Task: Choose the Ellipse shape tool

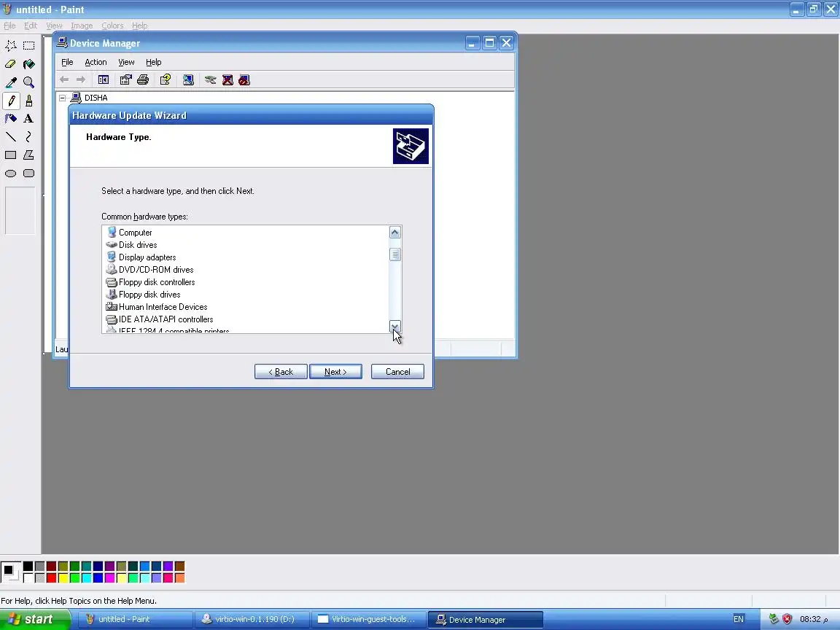Action: coord(11,173)
